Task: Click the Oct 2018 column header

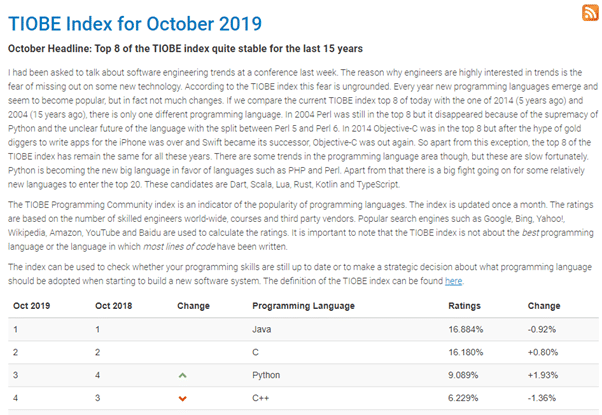Action: pyautogui.click(x=114, y=306)
